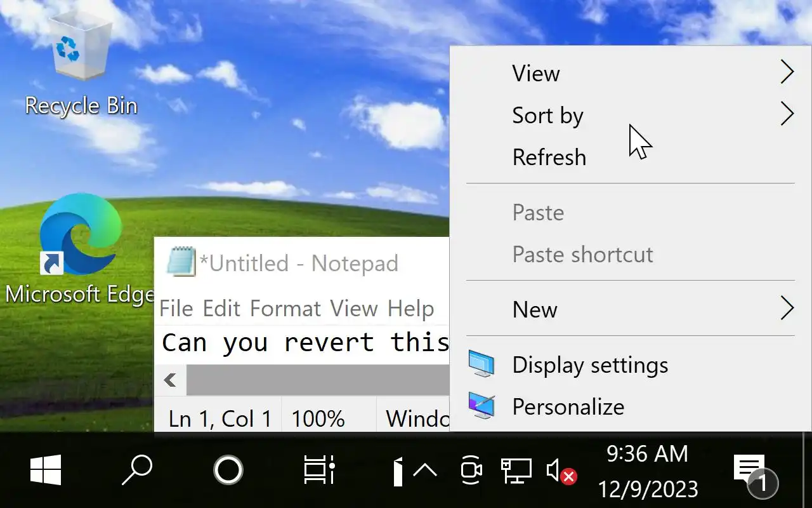Expand arrow beside View entry
Screen dimensions: 812x508
click(x=787, y=72)
